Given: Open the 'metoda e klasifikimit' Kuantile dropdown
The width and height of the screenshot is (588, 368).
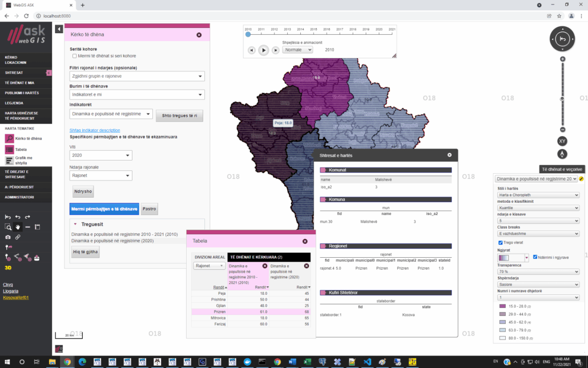Looking at the screenshot, I should coord(537,208).
